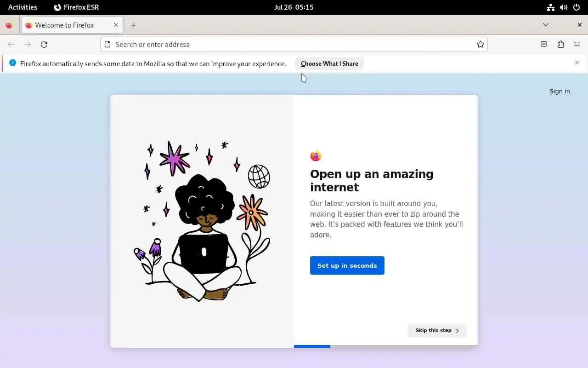
Task: Open the Extensions puzzle icon
Action: [560, 45]
